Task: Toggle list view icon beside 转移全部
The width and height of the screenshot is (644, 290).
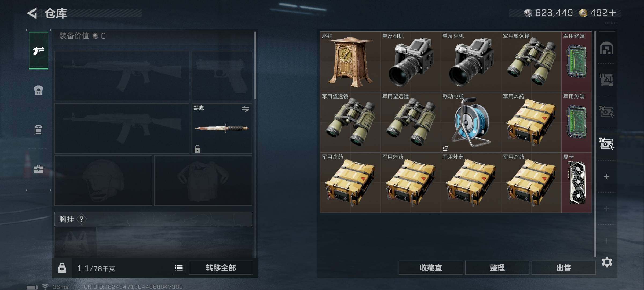Action: pyautogui.click(x=179, y=268)
